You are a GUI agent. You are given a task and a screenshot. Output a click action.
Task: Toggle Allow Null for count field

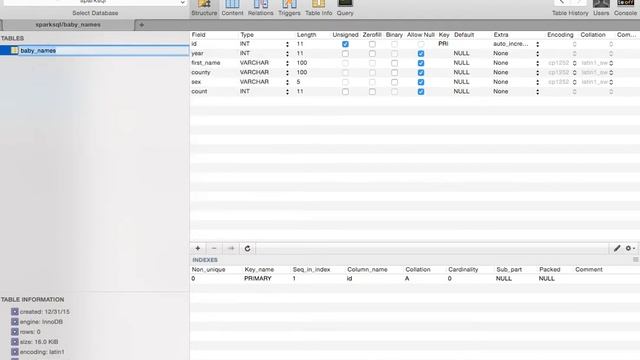pos(421,92)
